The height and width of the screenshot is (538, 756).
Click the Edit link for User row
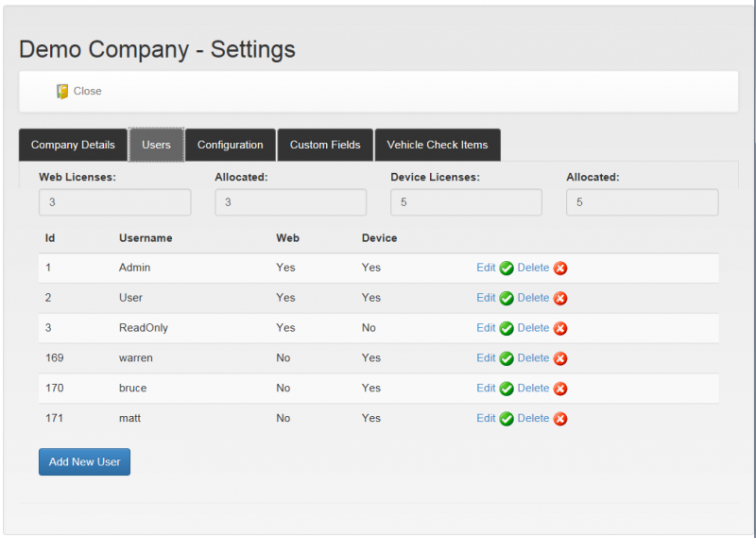(x=486, y=298)
